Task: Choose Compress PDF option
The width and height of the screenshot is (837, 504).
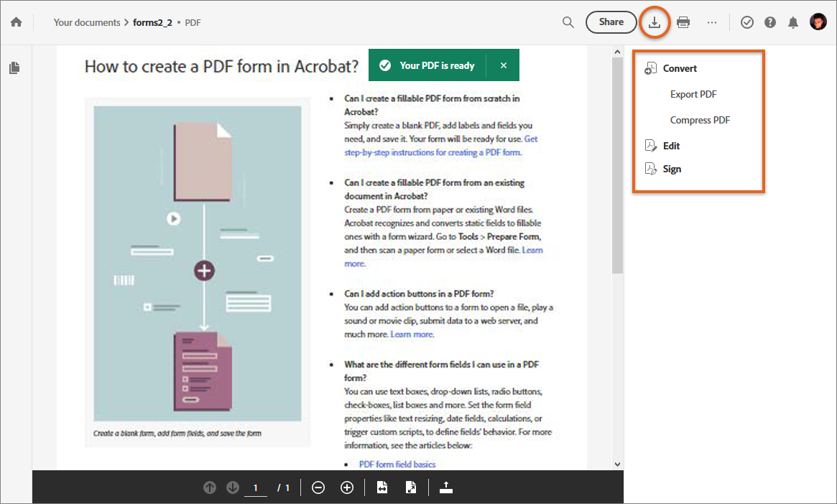Action: point(700,120)
